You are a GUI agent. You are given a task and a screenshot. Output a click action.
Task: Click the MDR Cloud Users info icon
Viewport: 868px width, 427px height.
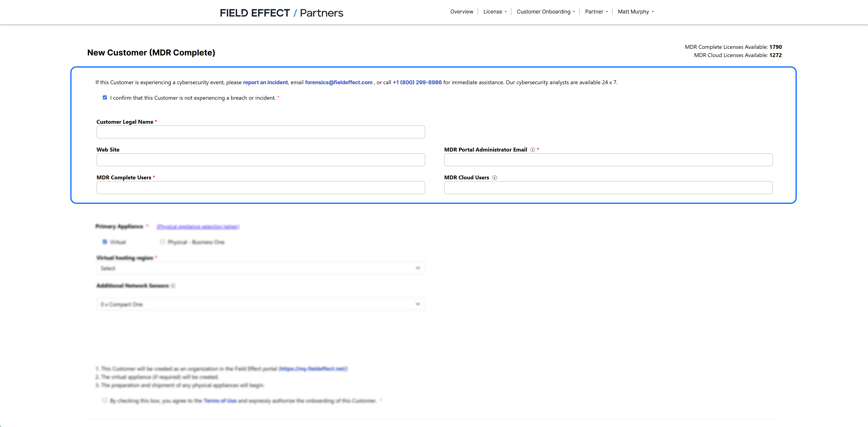(x=494, y=178)
